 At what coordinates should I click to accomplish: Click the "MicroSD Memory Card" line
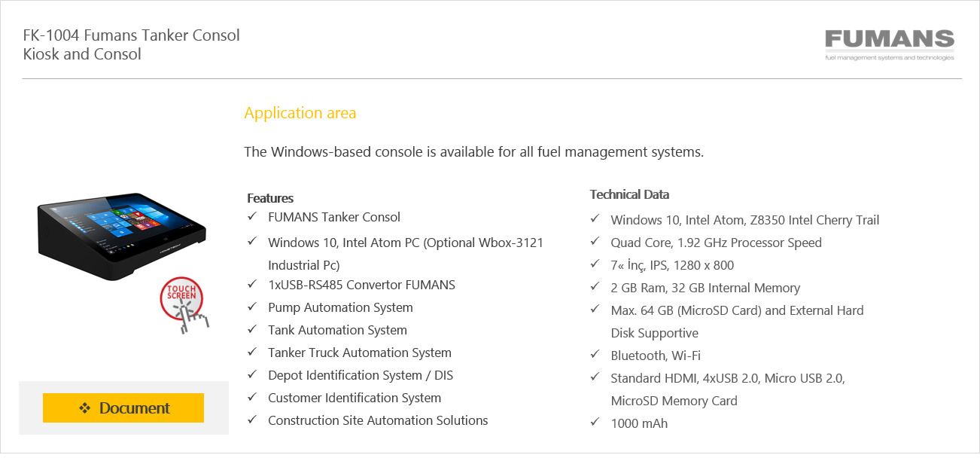pyautogui.click(x=674, y=401)
